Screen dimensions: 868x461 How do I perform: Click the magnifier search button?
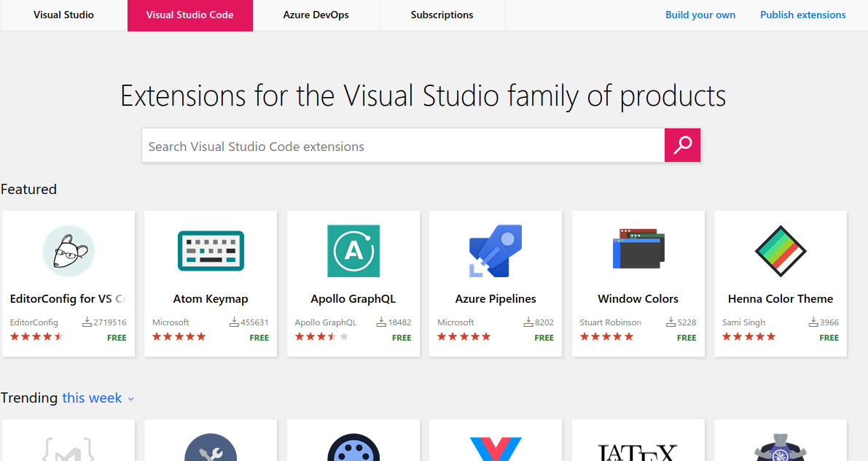click(683, 145)
